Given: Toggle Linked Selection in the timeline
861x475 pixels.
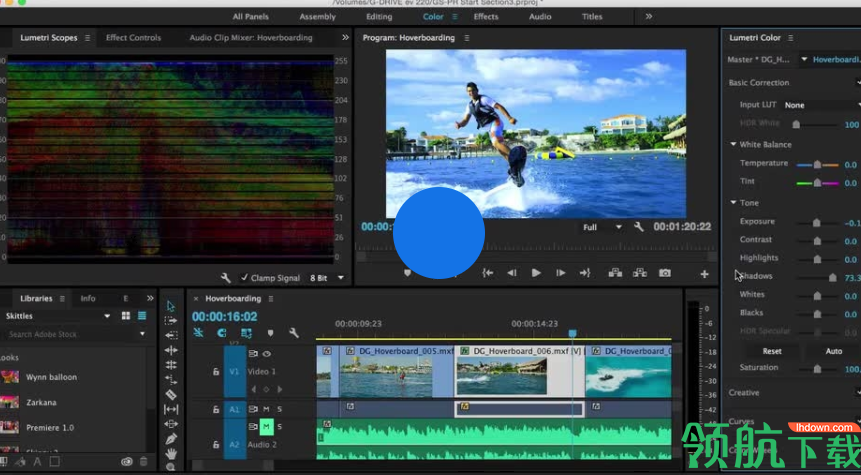Looking at the screenshot, I should point(247,333).
